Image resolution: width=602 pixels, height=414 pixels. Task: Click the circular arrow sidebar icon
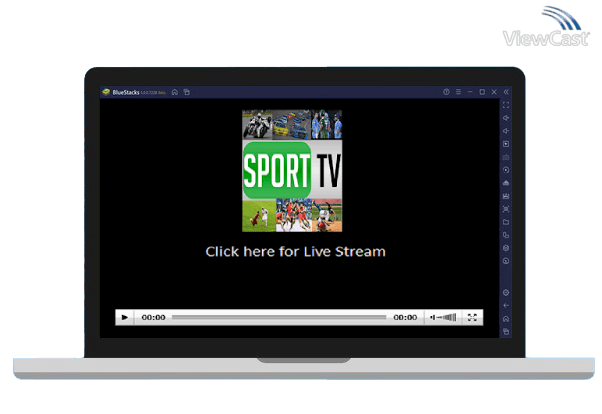[x=506, y=170]
